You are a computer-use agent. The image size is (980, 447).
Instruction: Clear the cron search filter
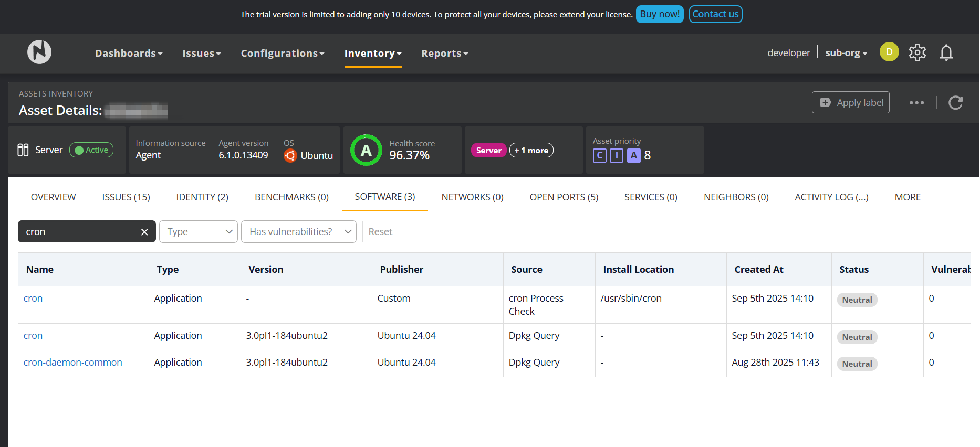[x=144, y=232]
